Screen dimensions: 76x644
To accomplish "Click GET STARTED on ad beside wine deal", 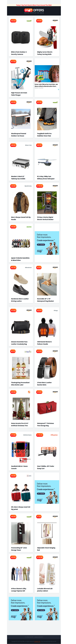I will coord(41,245).
